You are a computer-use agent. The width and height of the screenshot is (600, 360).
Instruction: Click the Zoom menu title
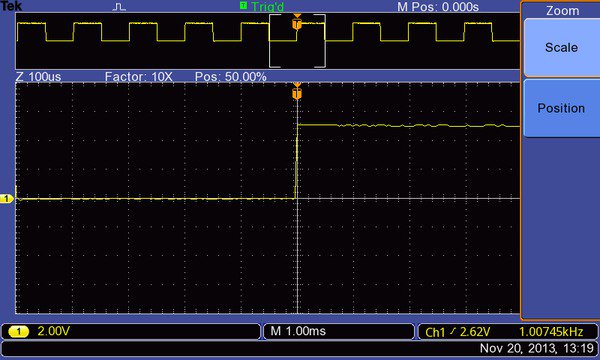coord(562,11)
